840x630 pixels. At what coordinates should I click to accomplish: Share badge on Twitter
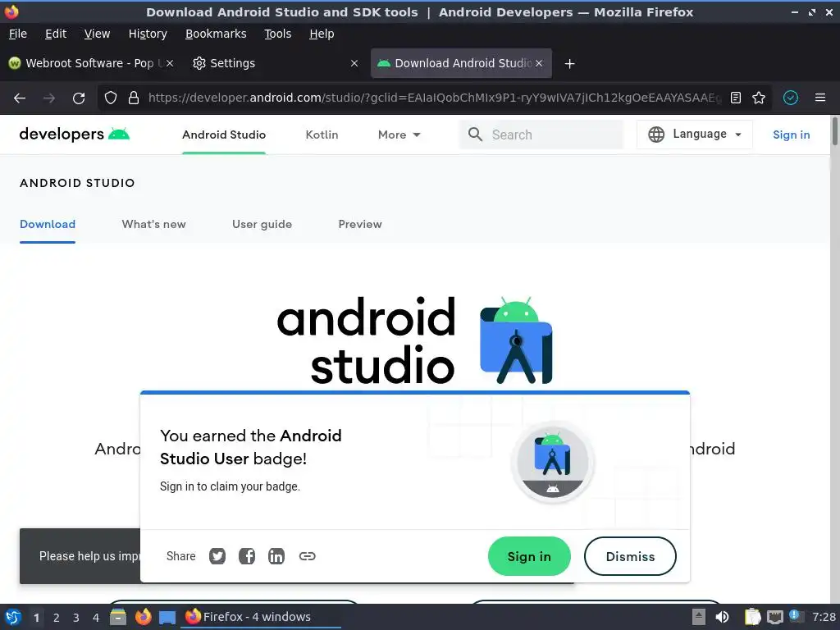[217, 556]
